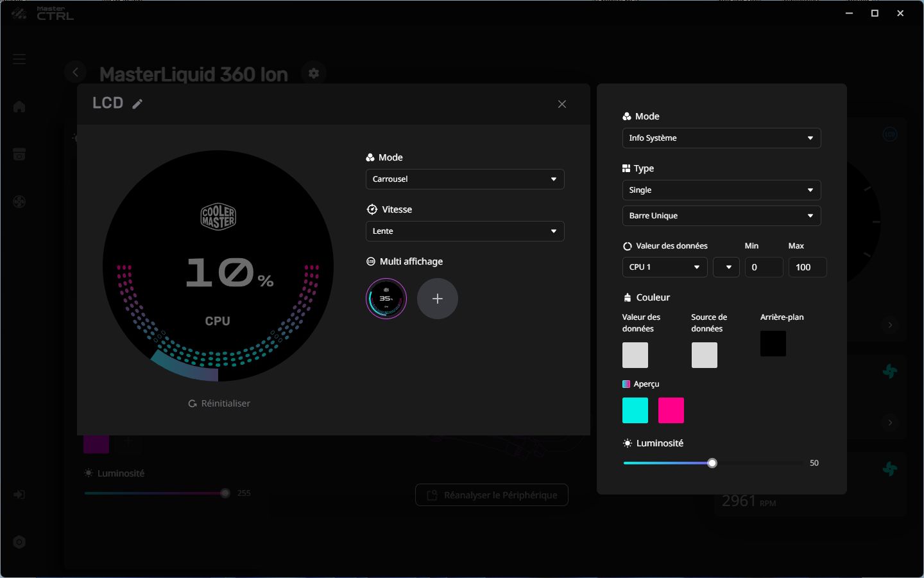
Task: Click the Master CTRL logo in title bar
Action: coord(43,13)
